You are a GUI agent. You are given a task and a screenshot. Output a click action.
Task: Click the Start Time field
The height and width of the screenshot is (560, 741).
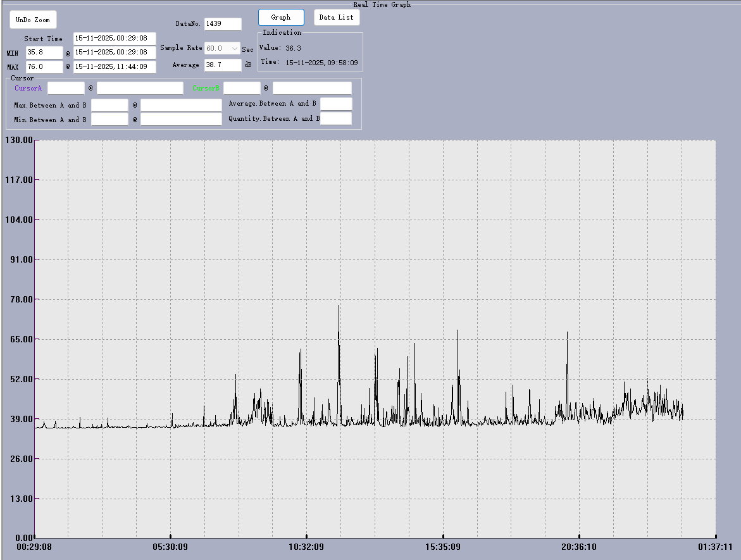115,39
